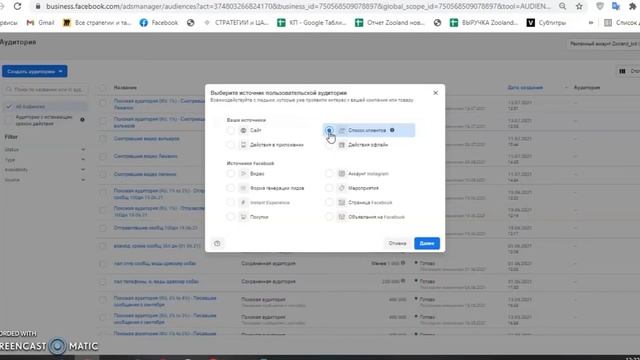This screenshot has width=640, height=360.
Task: Click the customer list icon
Action: (342, 130)
